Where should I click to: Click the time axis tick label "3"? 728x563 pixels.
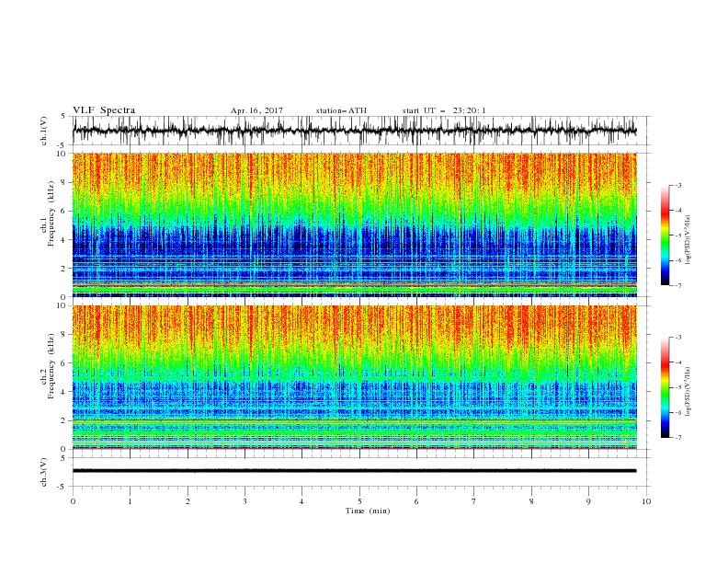click(245, 501)
